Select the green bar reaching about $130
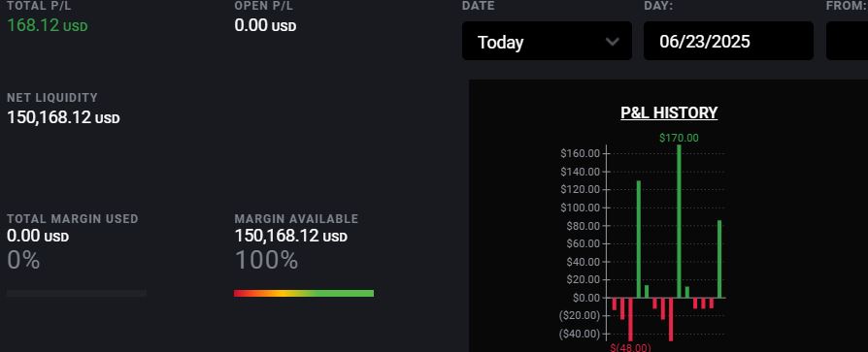 click(x=639, y=240)
